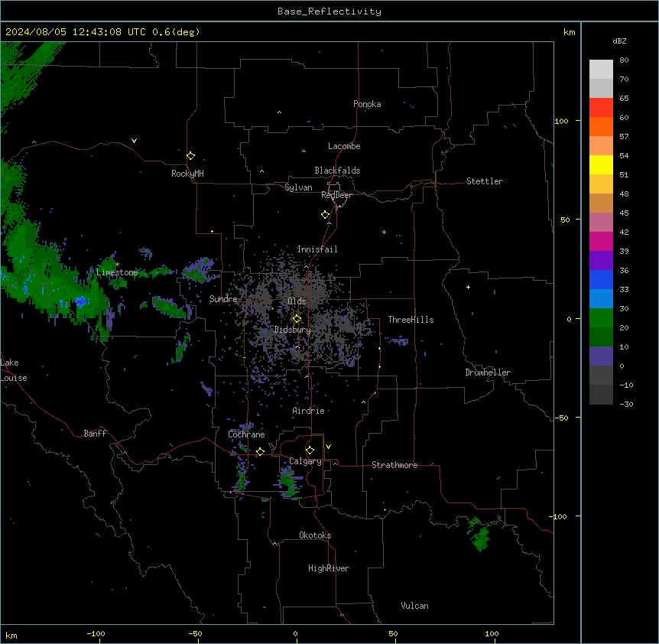The height and width of the screenshot is (644, 659).
Task: Click the 45 value on dBZ legend
Action: [624, 213]
